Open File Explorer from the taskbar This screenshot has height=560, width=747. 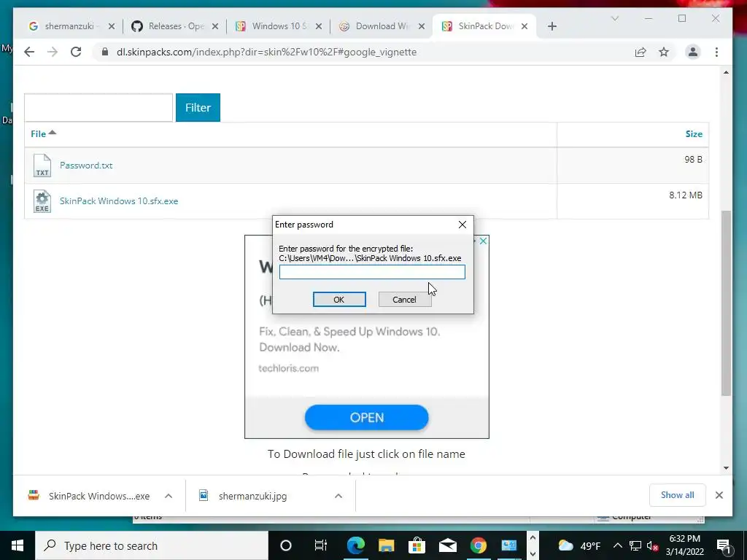pyautogui.click(x=387, y=545)
